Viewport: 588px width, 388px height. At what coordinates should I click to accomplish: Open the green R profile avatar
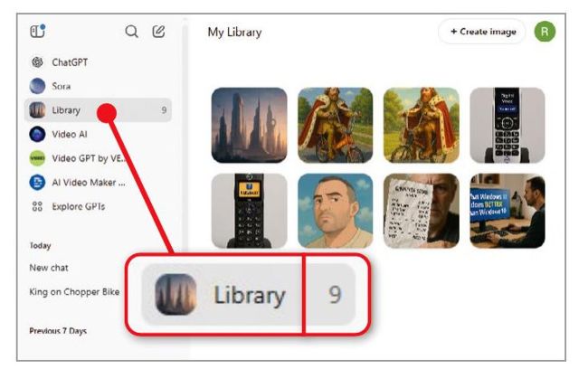point(545,32)
